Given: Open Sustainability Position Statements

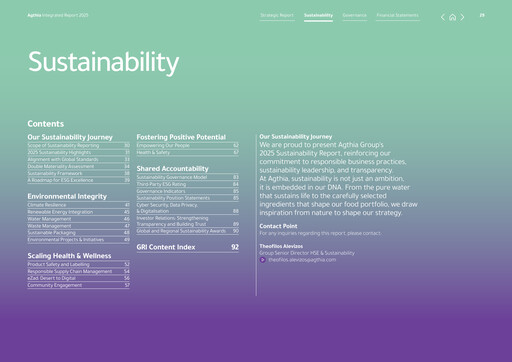Looking at the screenshot, I should coord(188,198).
